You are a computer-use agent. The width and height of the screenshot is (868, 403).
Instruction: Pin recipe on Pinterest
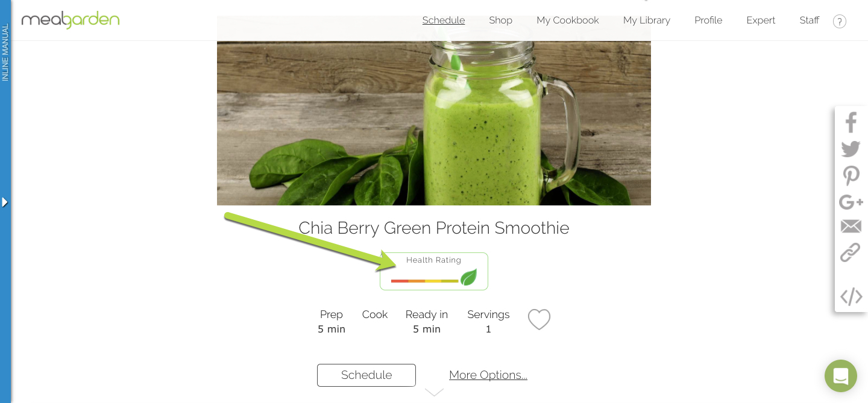[x=851, y=175]
